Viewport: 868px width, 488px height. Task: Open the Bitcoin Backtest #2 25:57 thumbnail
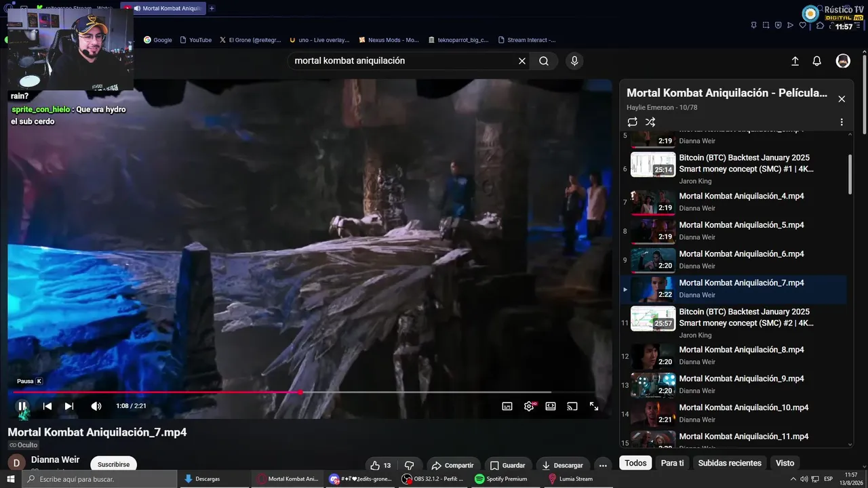(653, 318)
